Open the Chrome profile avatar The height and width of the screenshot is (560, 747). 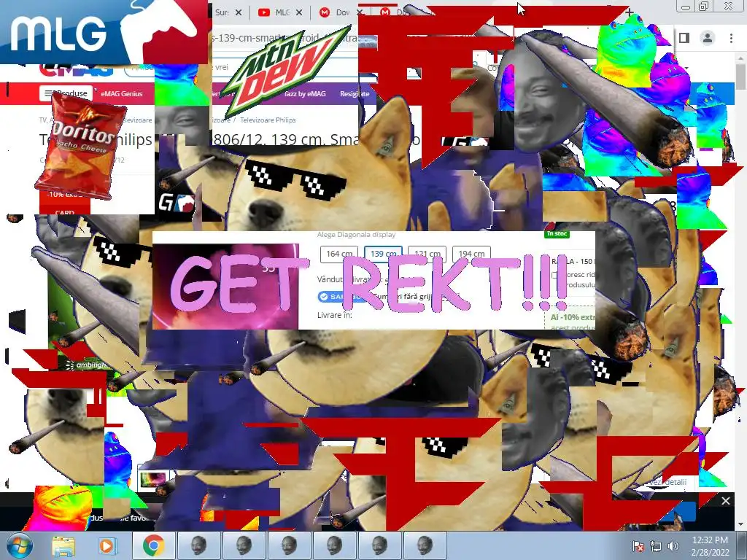(x=708, y=38)
